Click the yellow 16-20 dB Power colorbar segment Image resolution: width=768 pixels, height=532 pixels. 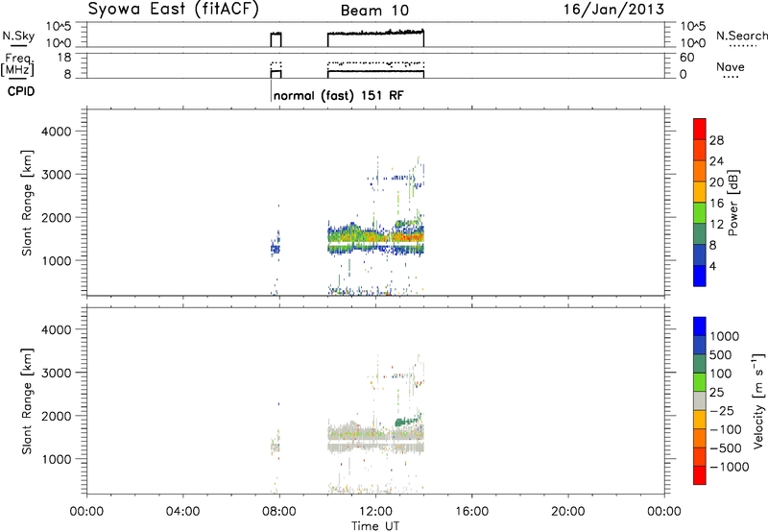pyautogui.click(x=700, y=192)
